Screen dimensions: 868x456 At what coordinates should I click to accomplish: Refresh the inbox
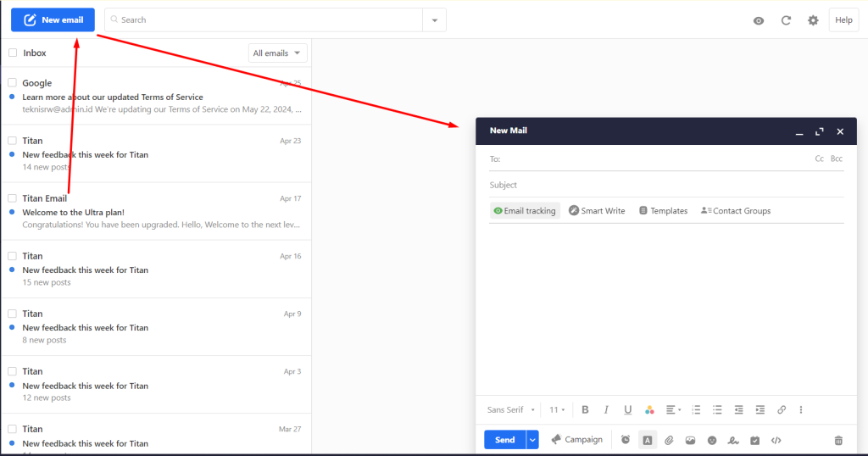tap(786, 20)
